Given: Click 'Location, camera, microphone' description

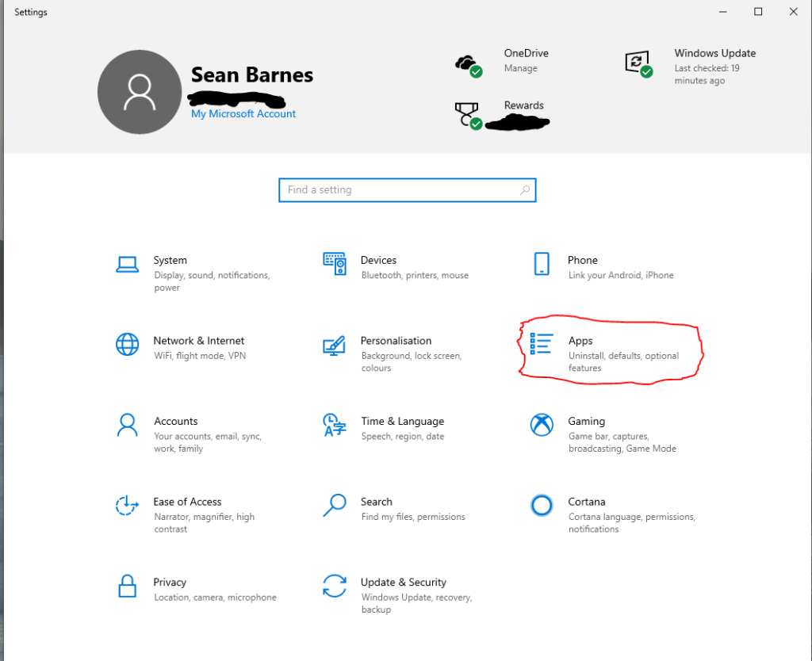Looking at the screenshot, I should click(215, 598).
